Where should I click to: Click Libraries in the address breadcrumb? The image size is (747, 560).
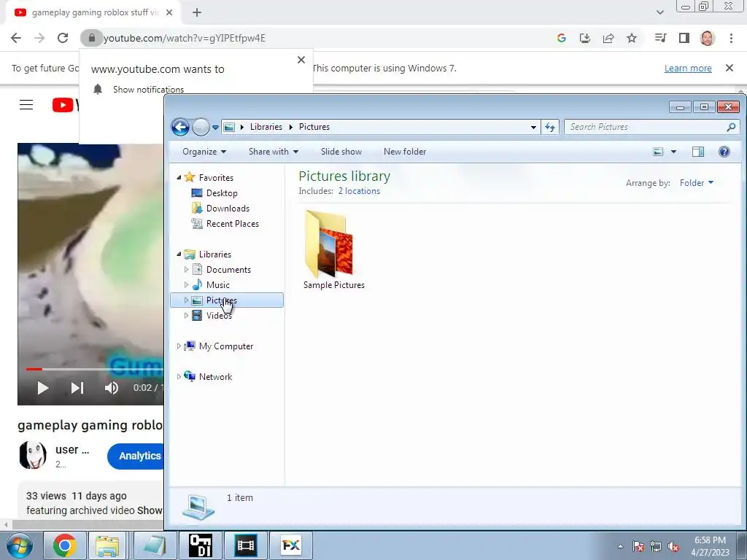click(266, 127)
